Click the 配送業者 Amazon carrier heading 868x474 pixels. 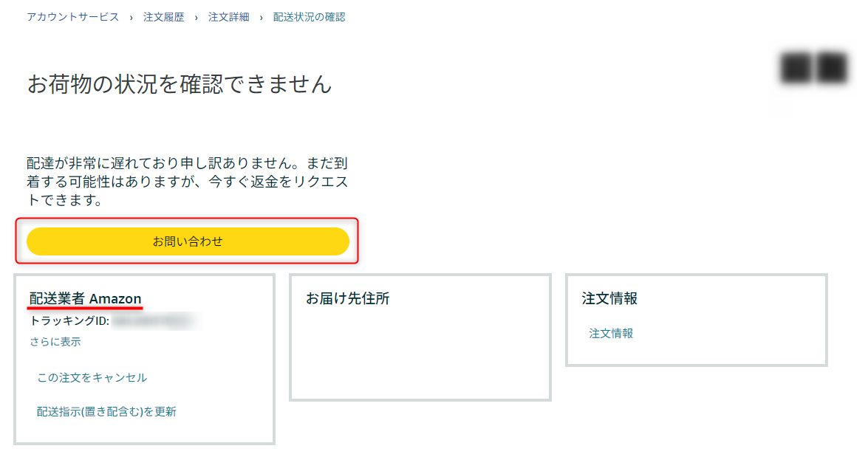[86, 298]
